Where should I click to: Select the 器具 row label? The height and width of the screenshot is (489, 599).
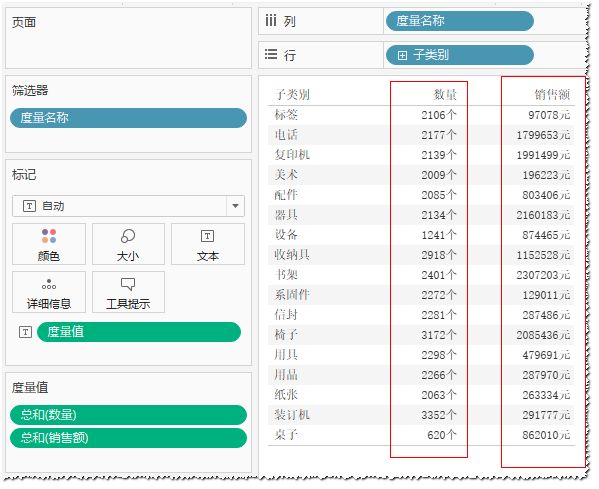tap(286, 215)
